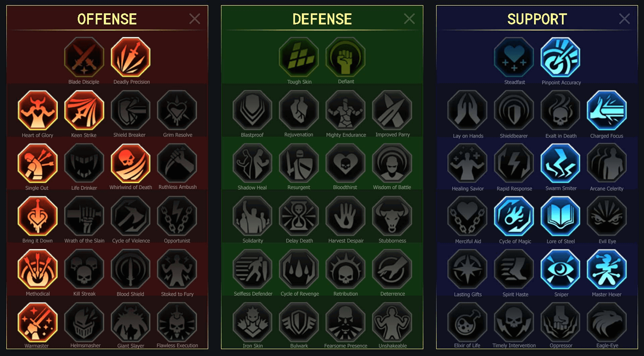
Task: Choose the Lore of Steel book icon
Action: (x=560, y=216)
